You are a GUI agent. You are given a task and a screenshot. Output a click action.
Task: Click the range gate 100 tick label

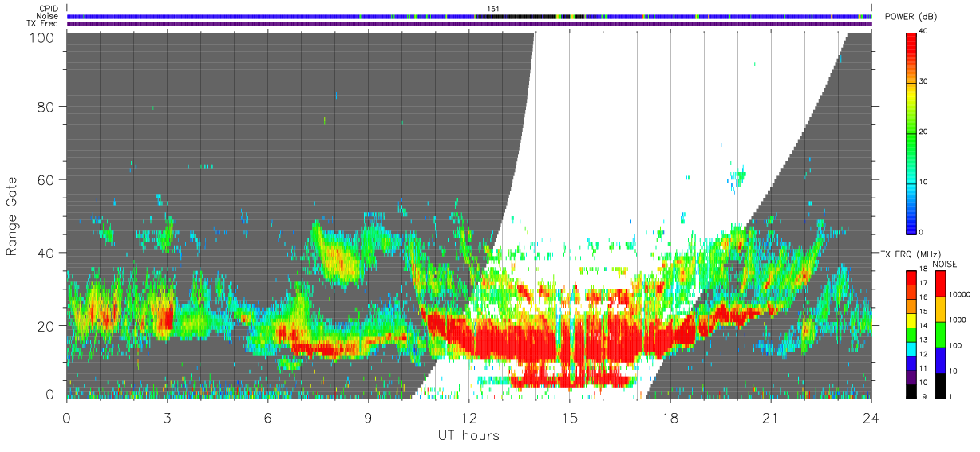point(41,37)
